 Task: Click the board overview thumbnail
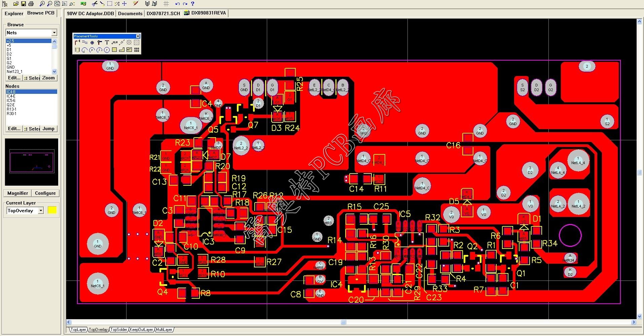click(x=31, y=162)
